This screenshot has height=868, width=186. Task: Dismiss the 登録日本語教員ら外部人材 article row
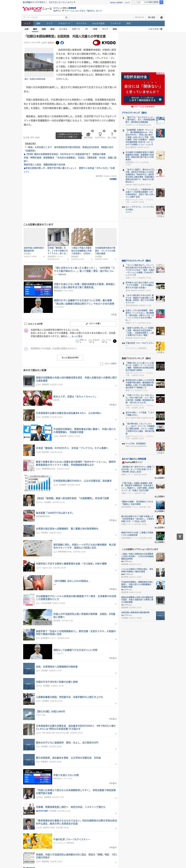tap(116, 386)
